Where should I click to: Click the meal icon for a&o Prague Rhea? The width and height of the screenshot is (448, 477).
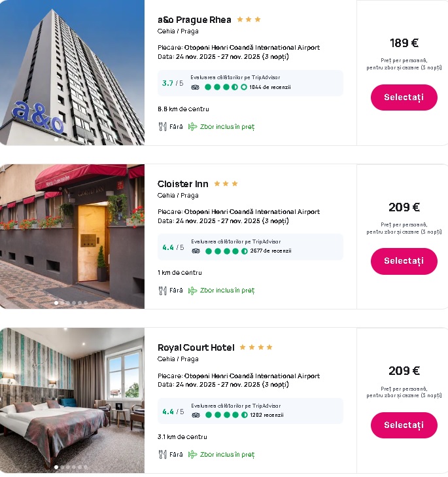click(x=162, y=126)
